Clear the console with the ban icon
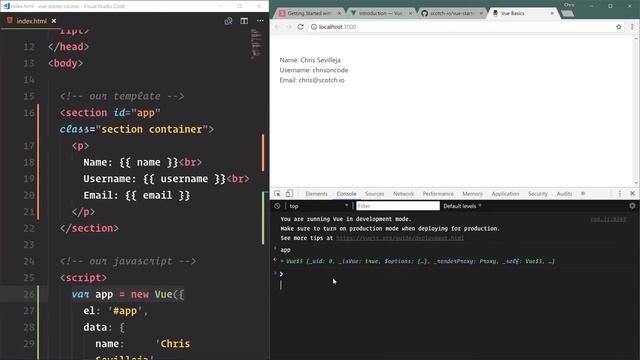This screenshot has height=360, width=640. (x=277, y=206)
